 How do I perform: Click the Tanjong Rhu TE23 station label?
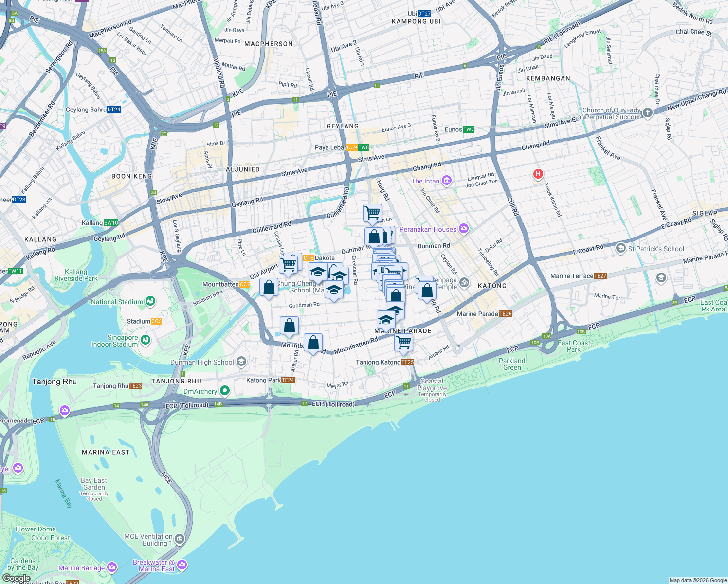pyautogui.click(x=117, y=386)
